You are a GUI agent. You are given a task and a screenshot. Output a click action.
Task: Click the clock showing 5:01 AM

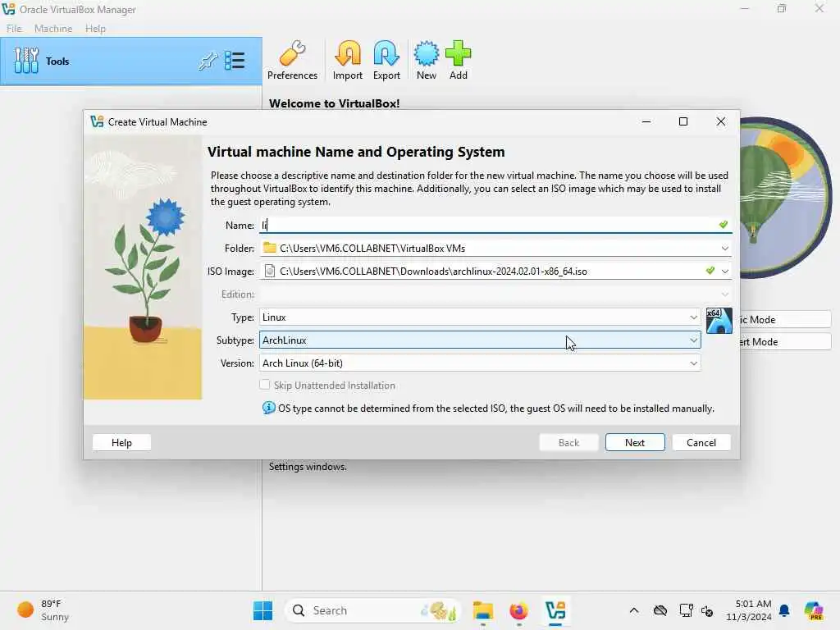(748, 610)
